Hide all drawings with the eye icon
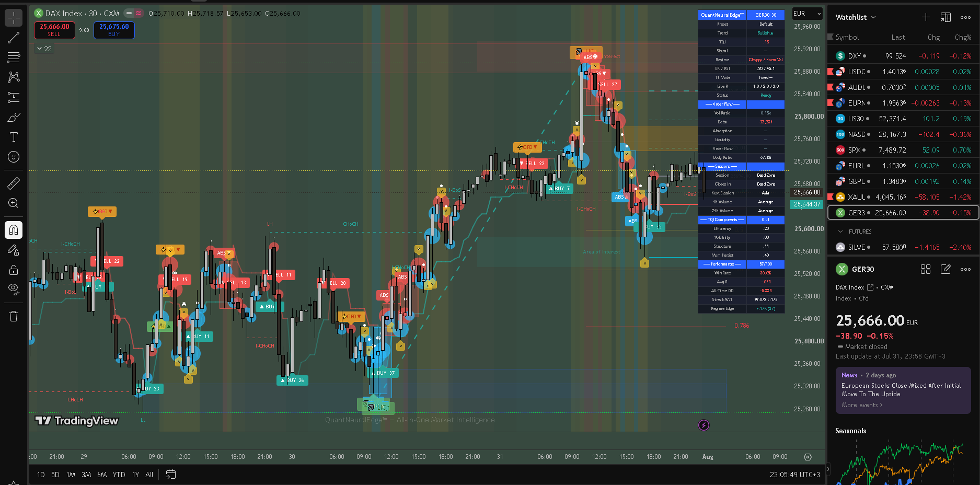Image resolution: width=980 pixels, height=485 pixels. [x=14, y=290]
